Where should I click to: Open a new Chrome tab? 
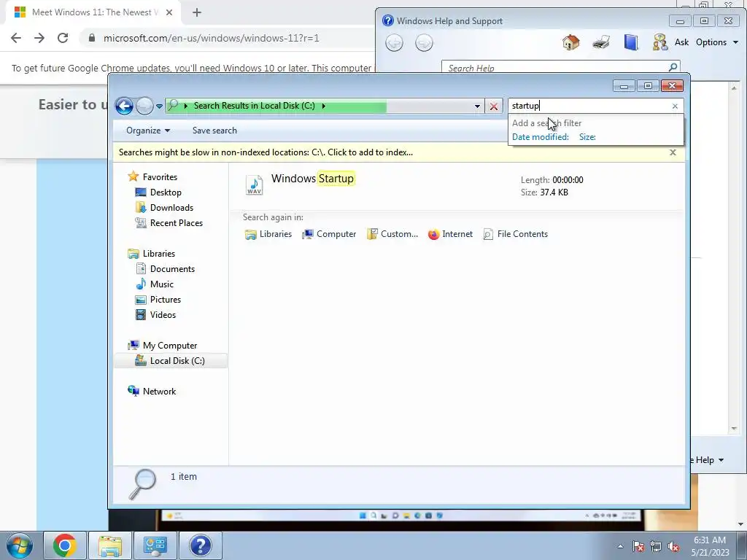197,12
